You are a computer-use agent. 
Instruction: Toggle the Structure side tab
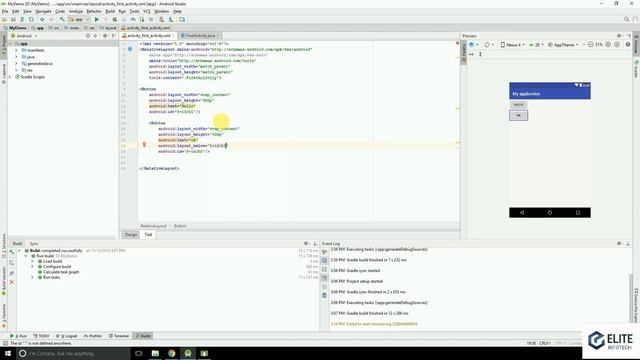[x=4, y=245]
